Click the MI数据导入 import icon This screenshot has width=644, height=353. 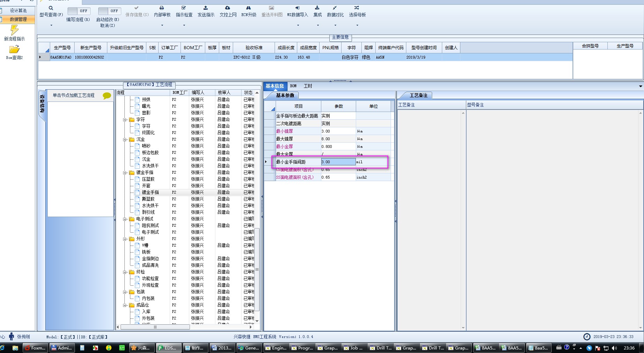[297, 8]
